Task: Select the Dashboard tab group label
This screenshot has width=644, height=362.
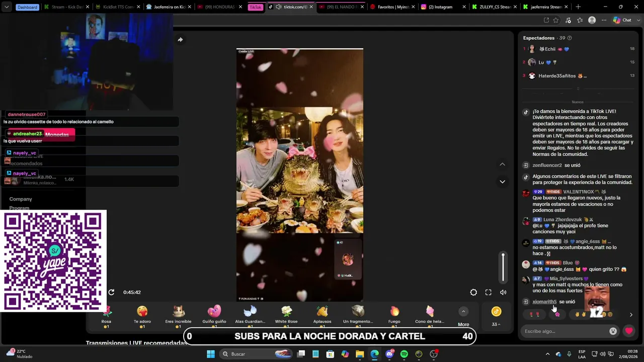Action: [27, 7]
